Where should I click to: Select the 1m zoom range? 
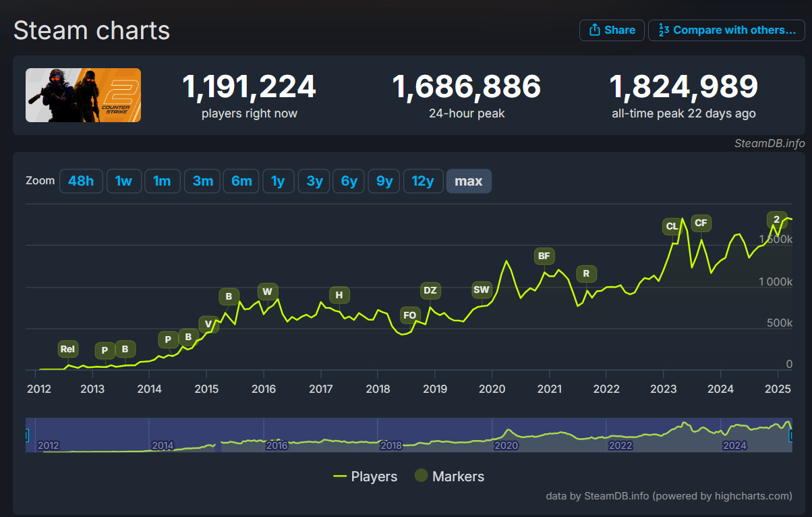click(x=162, y=181)
